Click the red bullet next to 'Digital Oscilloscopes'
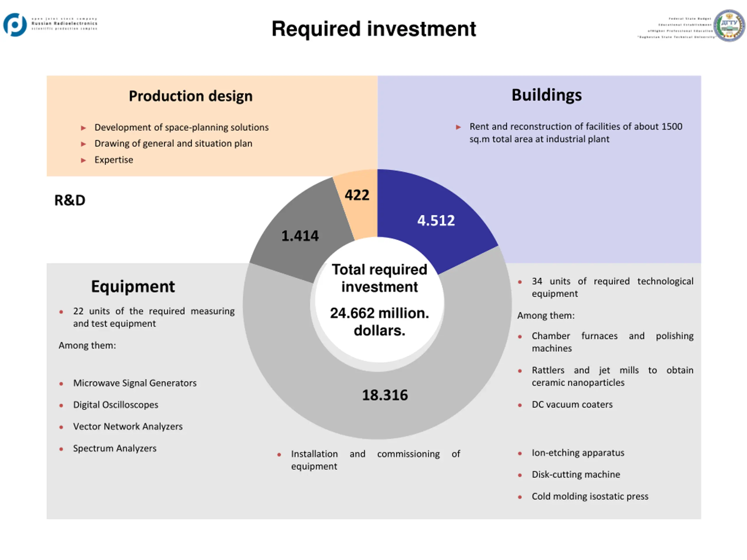Viewport: 747px width, 560px height. click(61, 405)
